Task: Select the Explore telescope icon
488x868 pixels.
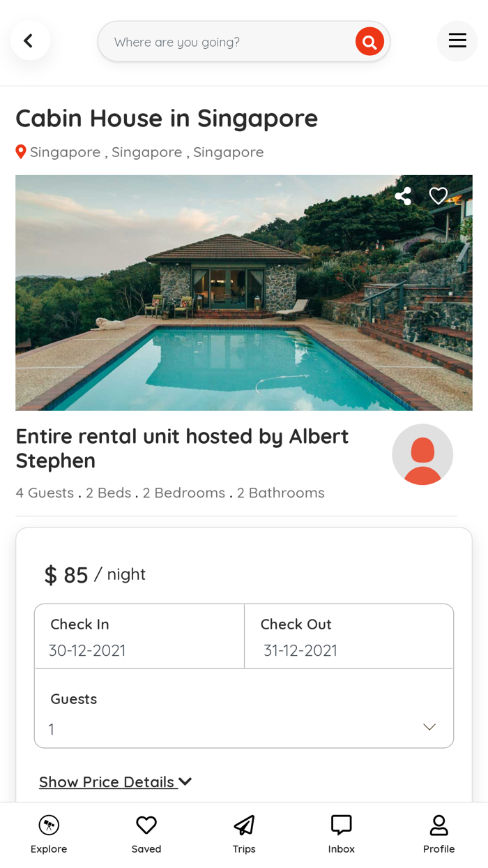Action: [48, 825]
